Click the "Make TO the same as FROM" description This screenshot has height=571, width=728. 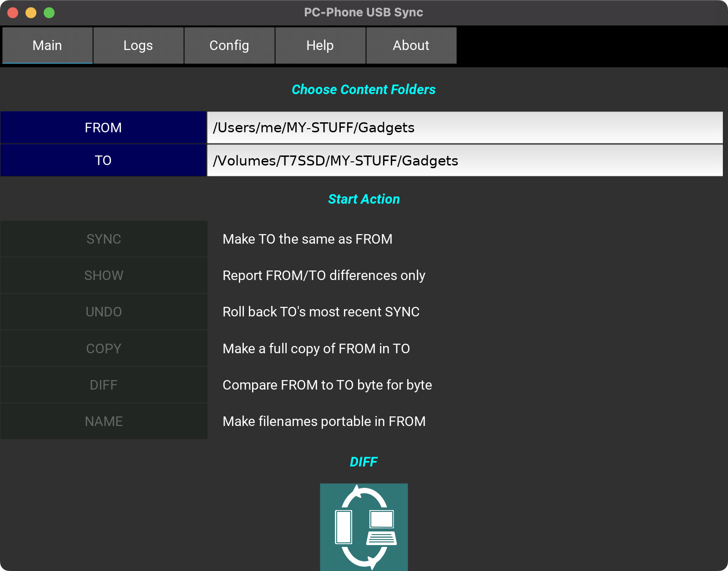click(x=307, y=239)
